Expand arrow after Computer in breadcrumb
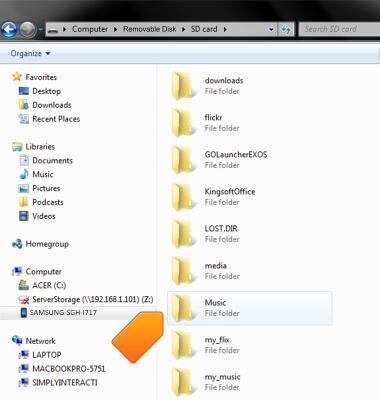The image size is (380, 400). coord(115,29)
